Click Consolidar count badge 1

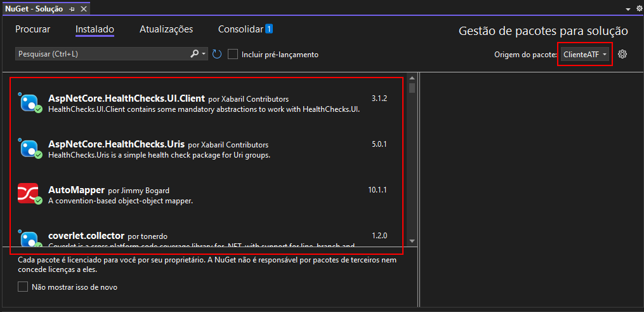coord(268,29)
